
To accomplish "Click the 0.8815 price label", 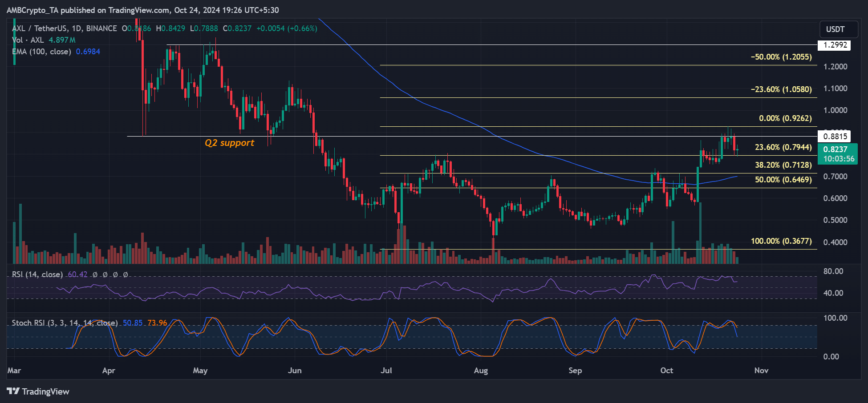I will (835, 137).
